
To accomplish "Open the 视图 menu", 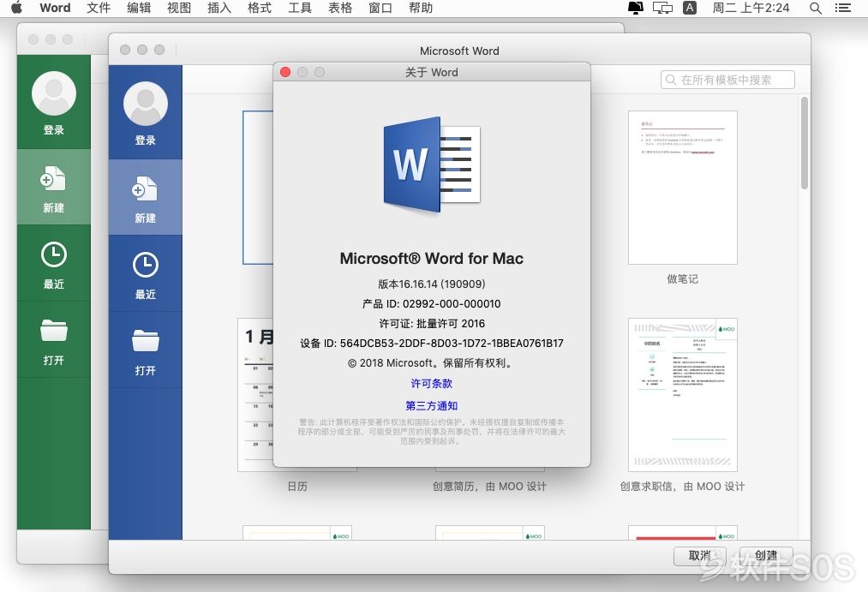I will coord(179,8).
